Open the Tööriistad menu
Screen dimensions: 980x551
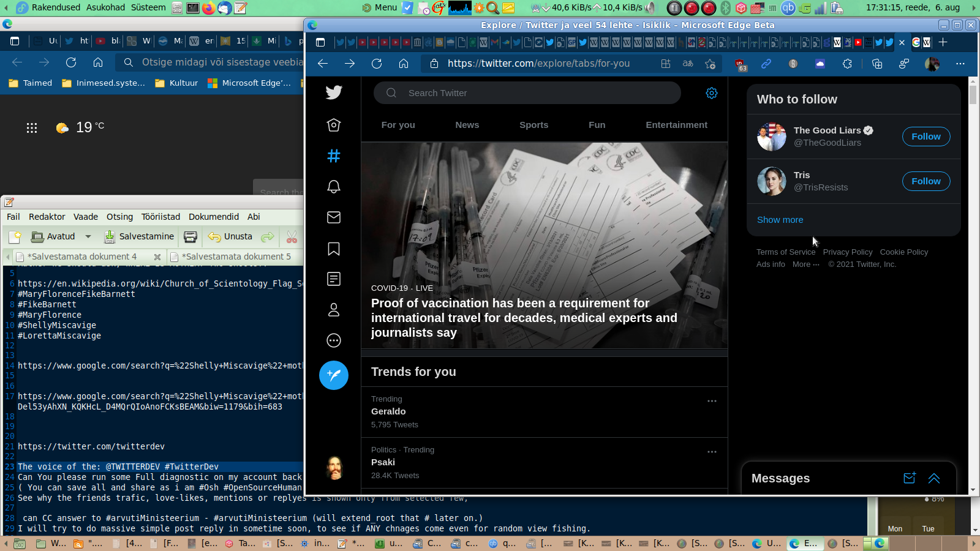pyautogui.click(x=160, y=217)
